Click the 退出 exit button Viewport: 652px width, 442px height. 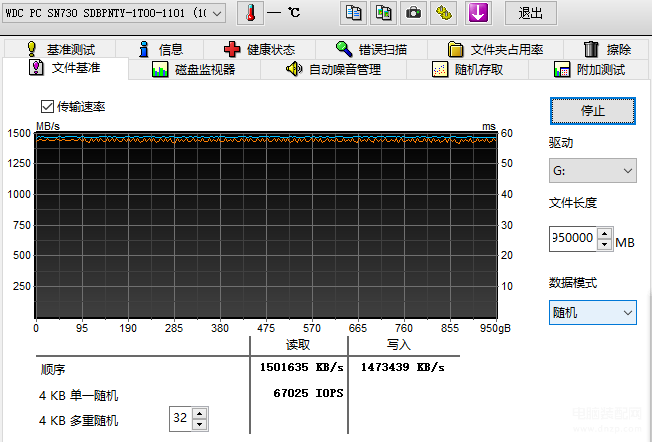tap(531, 13)
